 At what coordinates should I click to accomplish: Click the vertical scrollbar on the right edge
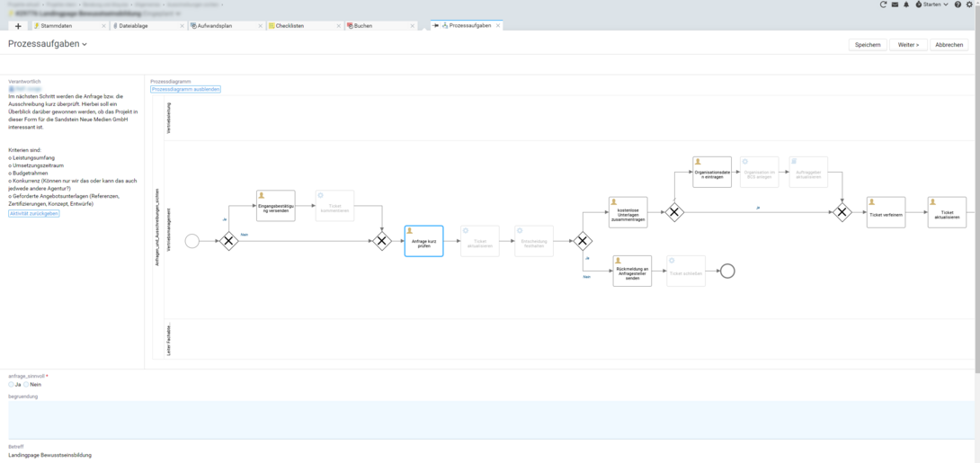977,188
